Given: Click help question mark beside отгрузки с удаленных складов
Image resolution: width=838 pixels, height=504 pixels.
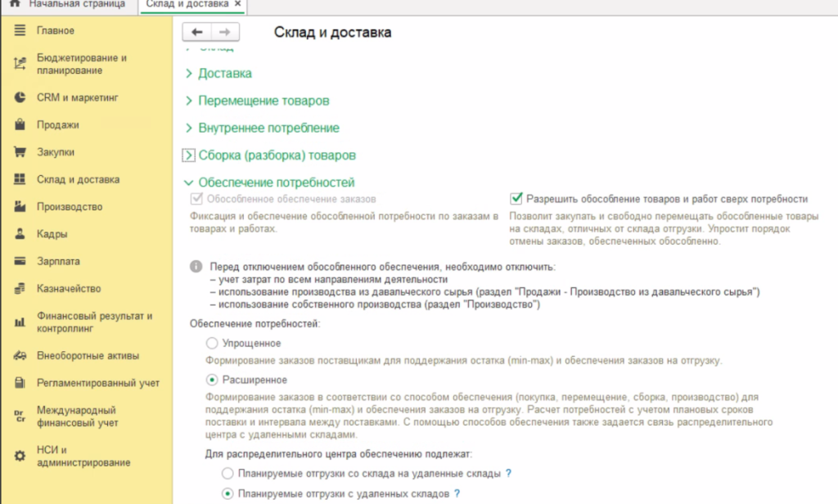Looking at the screenshot, I should point(457,493).
